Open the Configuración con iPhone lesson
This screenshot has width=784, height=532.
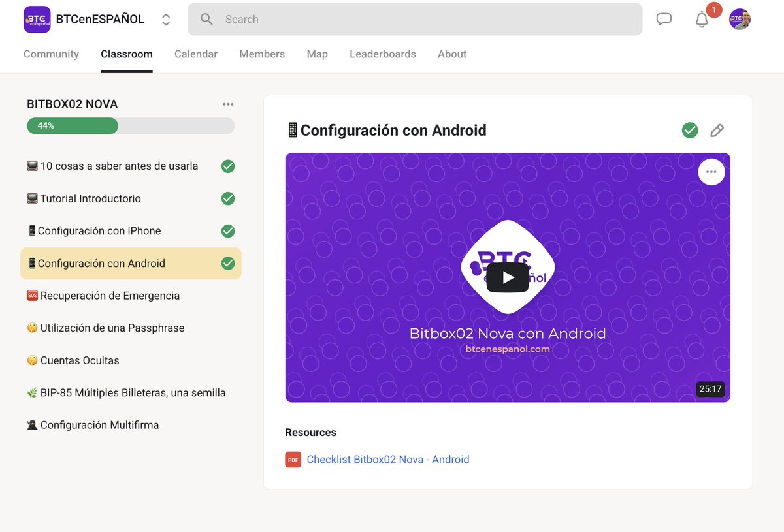(x=131, y=231)
